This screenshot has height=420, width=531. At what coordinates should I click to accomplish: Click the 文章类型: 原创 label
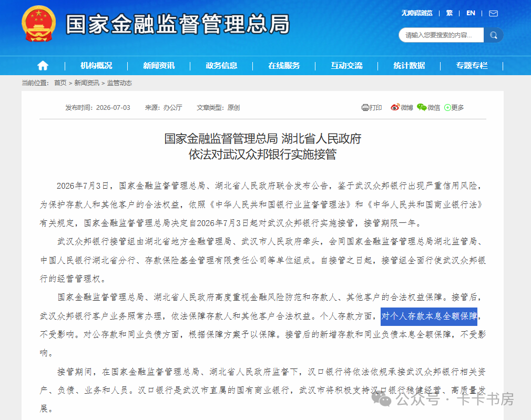[218, 108]
